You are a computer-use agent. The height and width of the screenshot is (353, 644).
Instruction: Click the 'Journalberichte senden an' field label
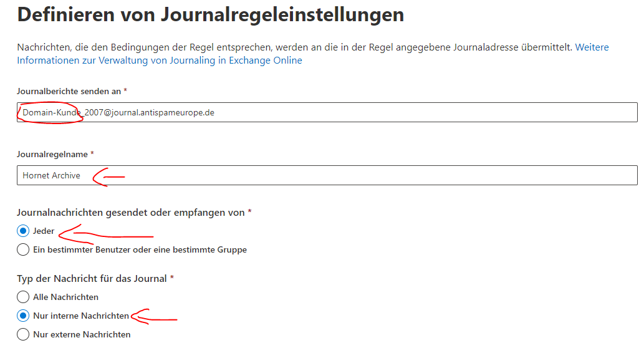69,91
